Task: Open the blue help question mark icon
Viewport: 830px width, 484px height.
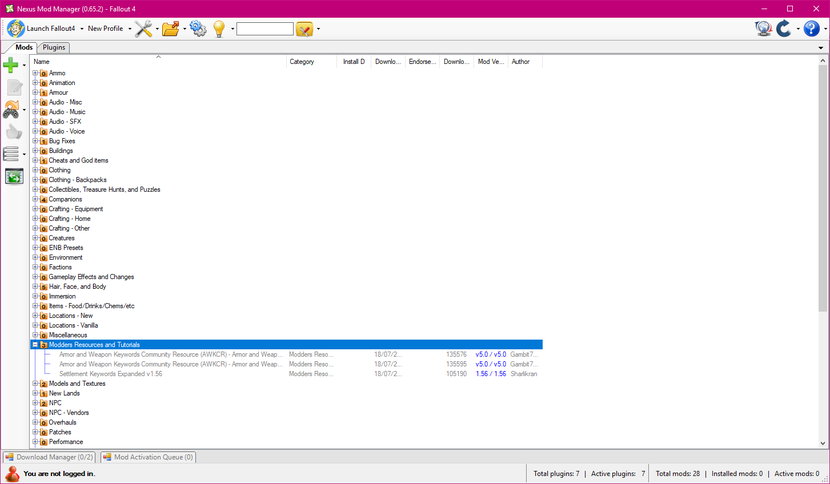Action: click(x=811, y=29)
